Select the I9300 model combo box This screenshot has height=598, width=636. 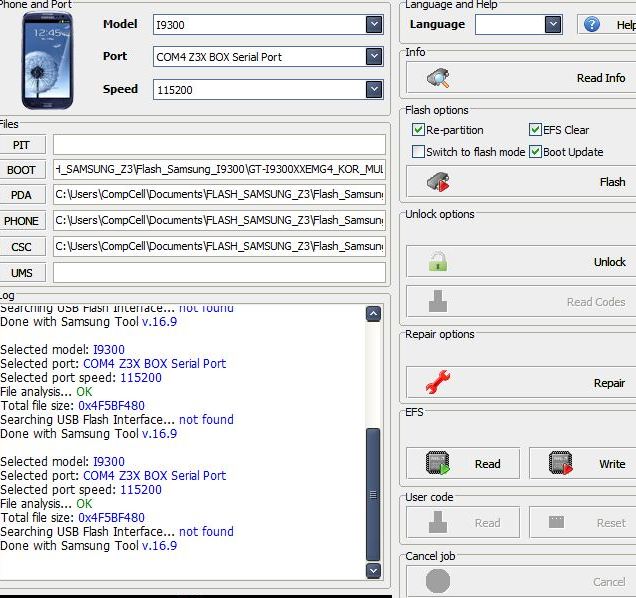coord(268,24)
